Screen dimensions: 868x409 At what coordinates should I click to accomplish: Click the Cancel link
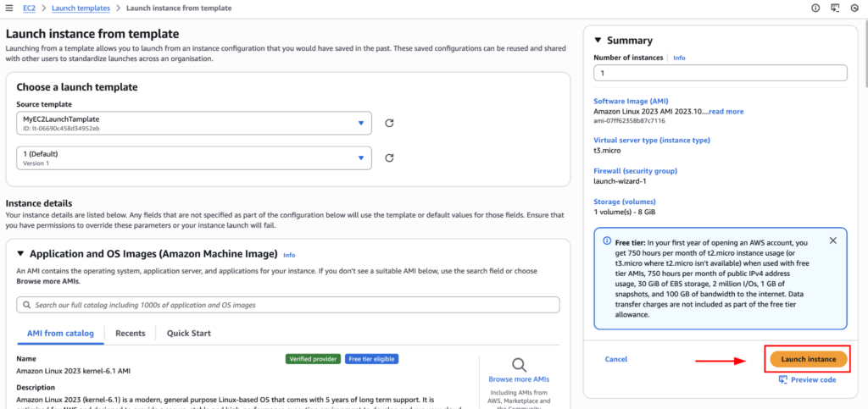615,359
